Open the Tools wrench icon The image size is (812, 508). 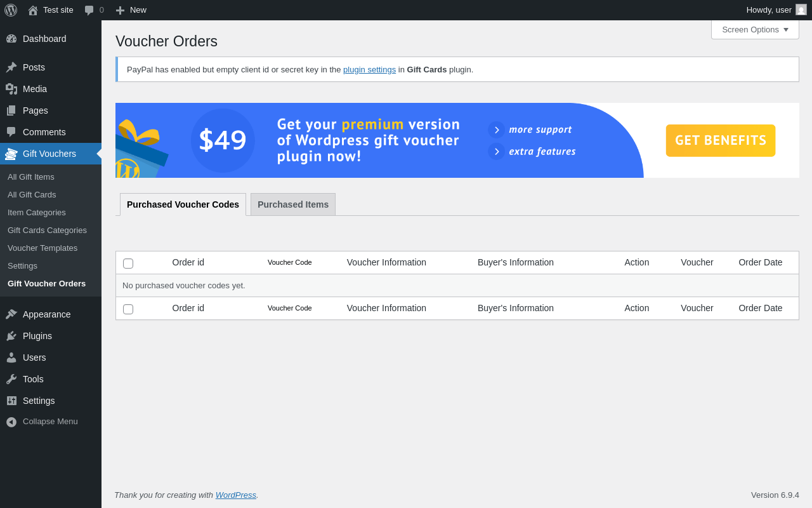coord(11,379)
